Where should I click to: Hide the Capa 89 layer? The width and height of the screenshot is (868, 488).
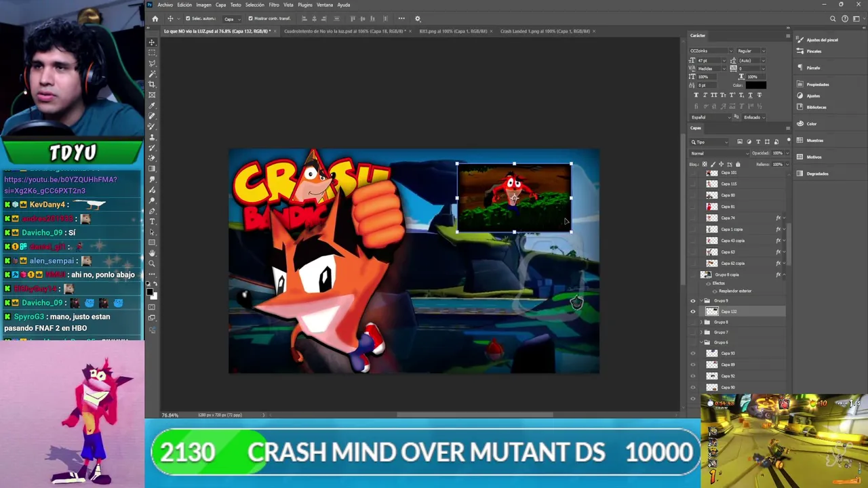(693, 365)
